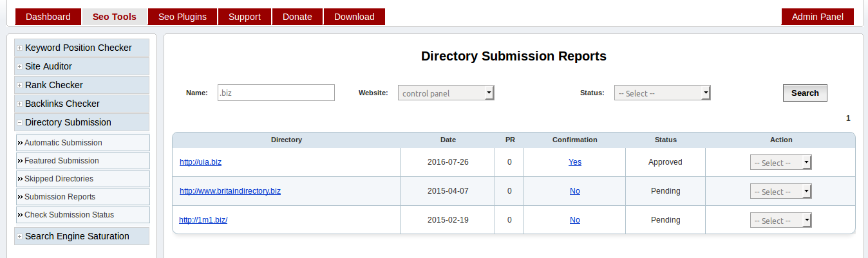Click the Date column header

(448, 140)
